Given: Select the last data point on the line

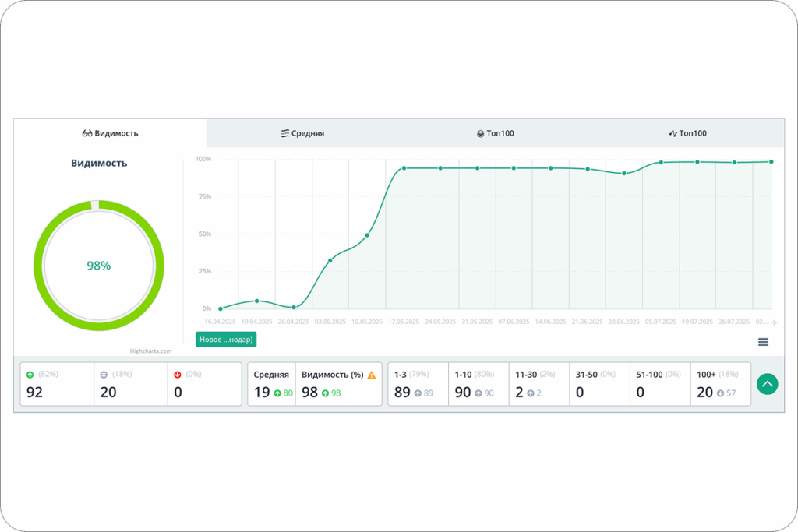Looking at the screenshot, I should [771, 162].
